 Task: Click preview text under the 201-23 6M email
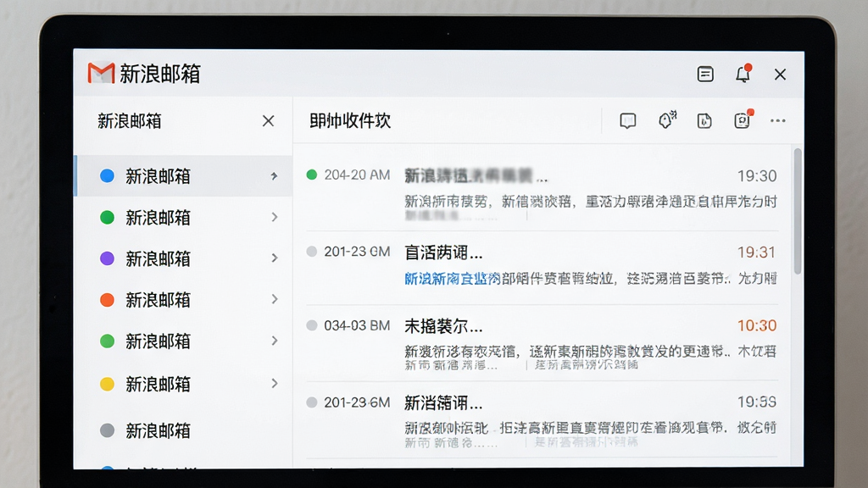tap(591, 428)
